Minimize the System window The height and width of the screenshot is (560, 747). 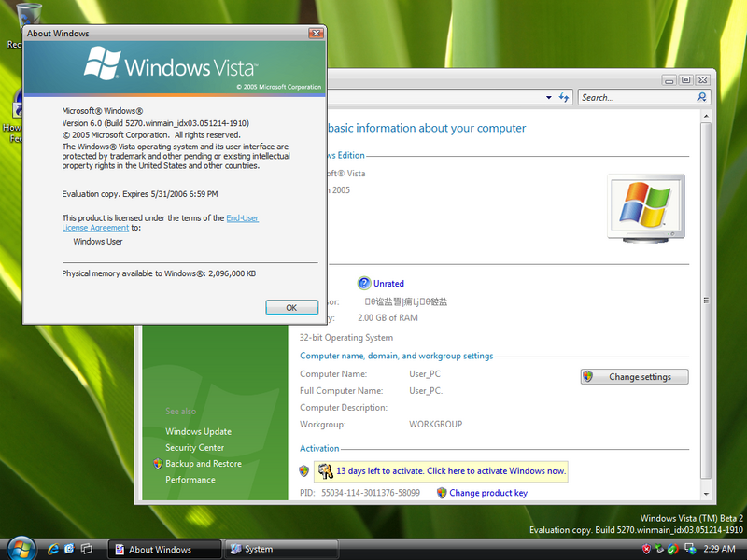click(x=669, y=80)
